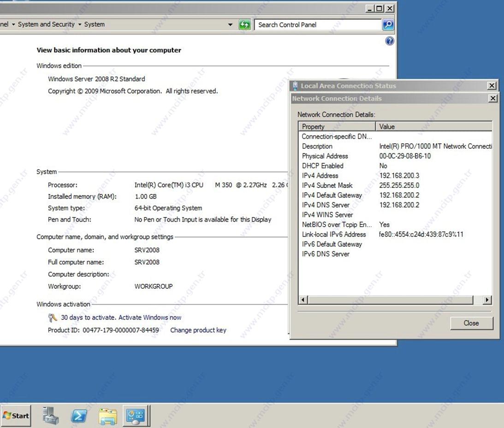Select the IPv4 DNS Server row
This screenshot has width=504, height=428.
point(395,205)
